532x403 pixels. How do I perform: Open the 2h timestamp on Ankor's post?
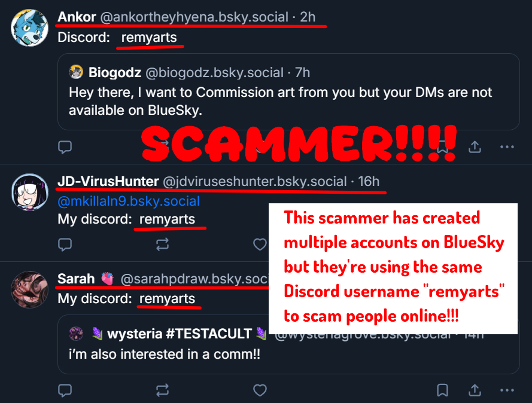(308, 17)
